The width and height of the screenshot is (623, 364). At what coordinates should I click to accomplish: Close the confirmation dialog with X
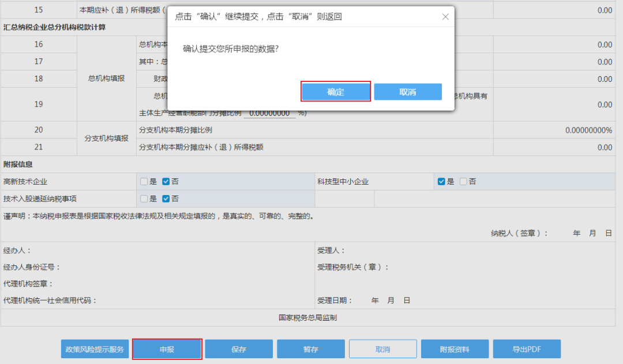click(445, 17)
